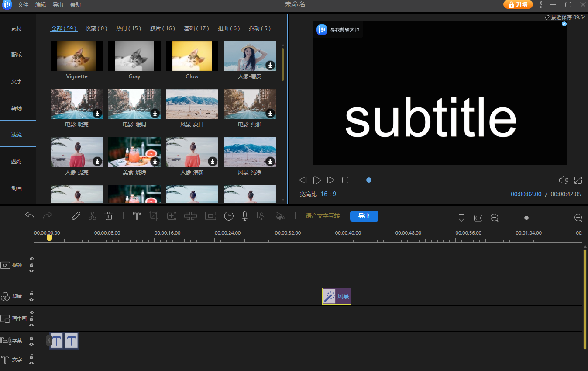Mute the 画中画 track audio
Image resolution: width=588 pixels, height=371 pixels.
click(31, 312)
